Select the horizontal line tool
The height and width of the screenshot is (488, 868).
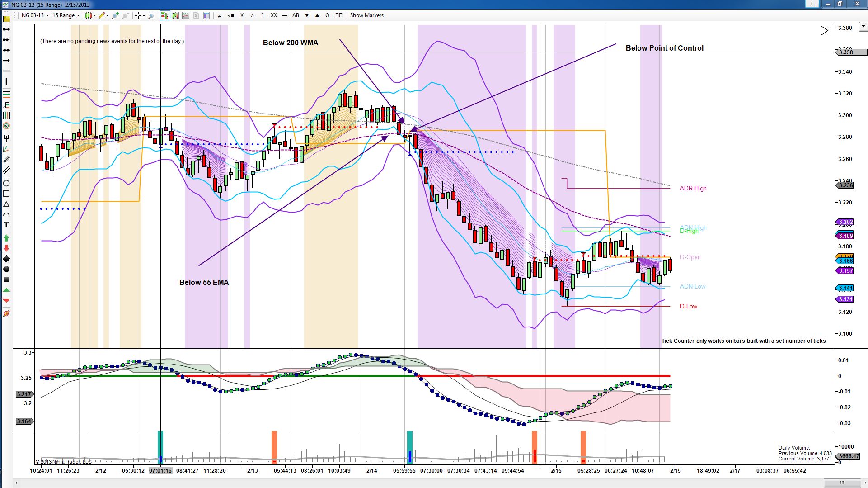pos(6,71)
